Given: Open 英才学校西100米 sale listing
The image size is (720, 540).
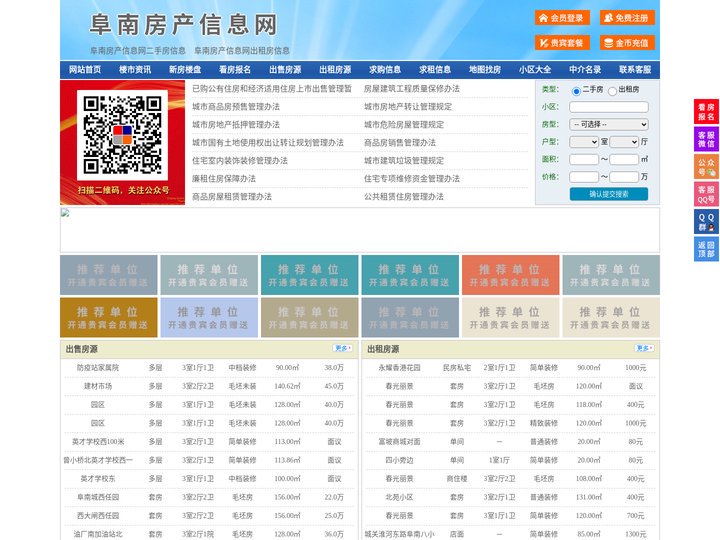Looking at the screenshot, I should pyautogui.click(x=98, y=442).
